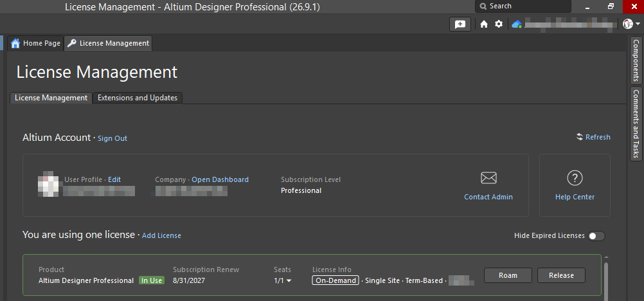Click the Add License link
This screenshot has width=644, height=301.
[161, 235]
